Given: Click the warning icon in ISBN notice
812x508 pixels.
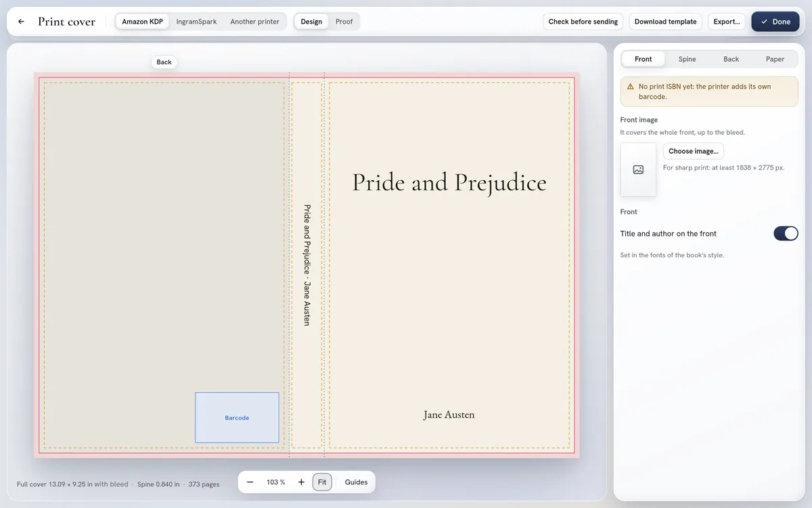Looking at the screenshot, I should tap(631, 87).
